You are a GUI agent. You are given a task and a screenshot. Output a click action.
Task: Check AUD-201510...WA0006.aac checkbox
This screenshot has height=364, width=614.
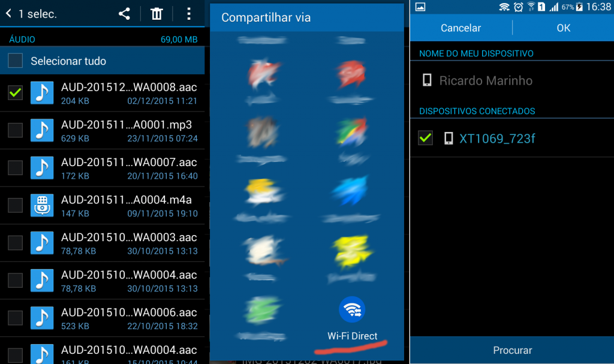[15, 318]
